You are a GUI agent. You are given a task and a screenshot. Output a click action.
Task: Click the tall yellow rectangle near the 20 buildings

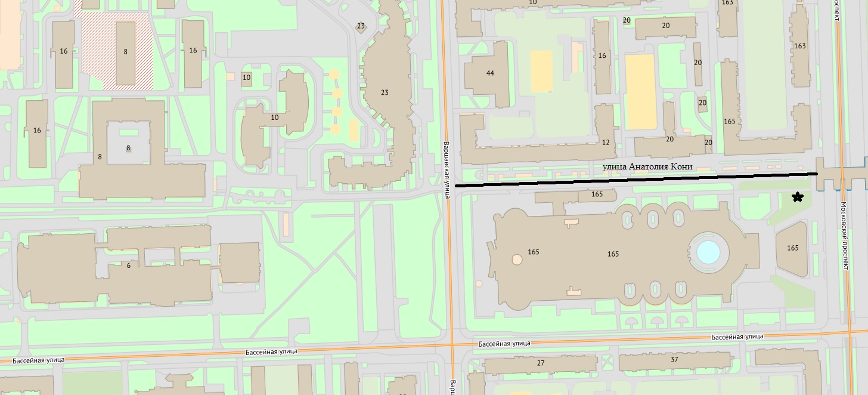click(640, 92)
